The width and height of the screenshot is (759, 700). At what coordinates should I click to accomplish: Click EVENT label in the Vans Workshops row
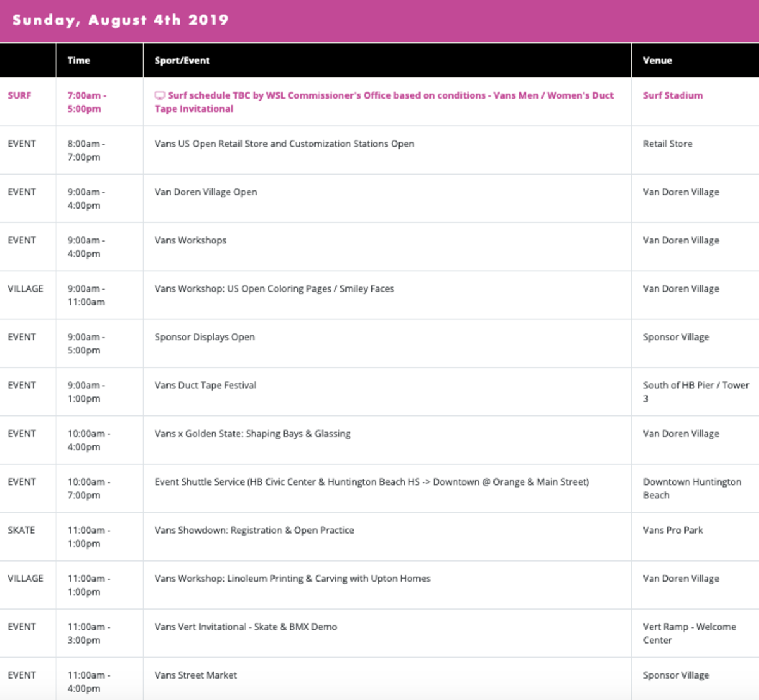coord(22,240)
